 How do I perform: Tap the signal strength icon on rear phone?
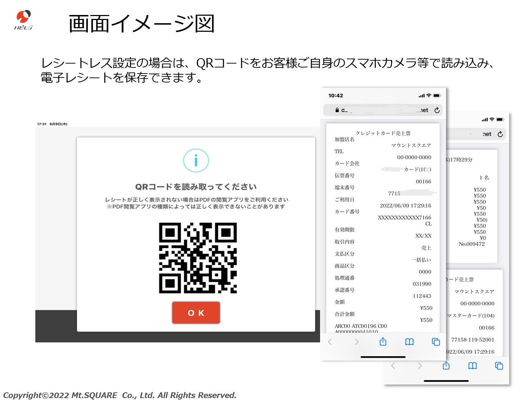click(x=485, y=120)
